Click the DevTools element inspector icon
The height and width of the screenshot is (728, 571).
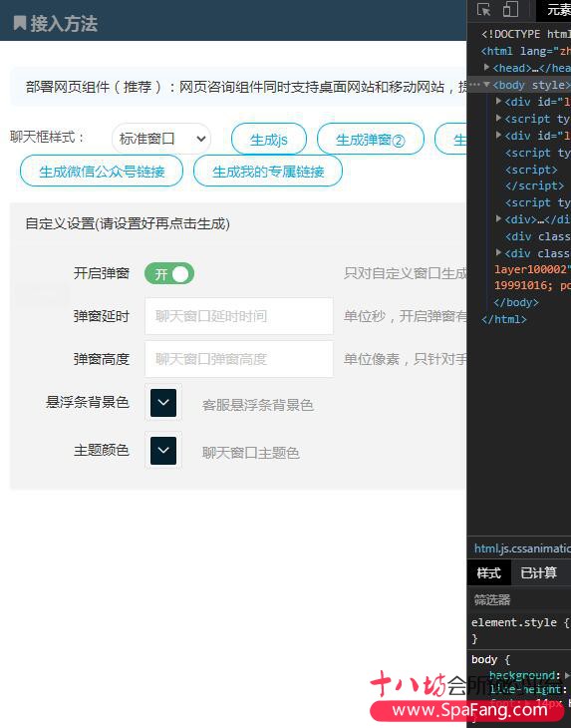pyautogui.click(x=483, y=9)
